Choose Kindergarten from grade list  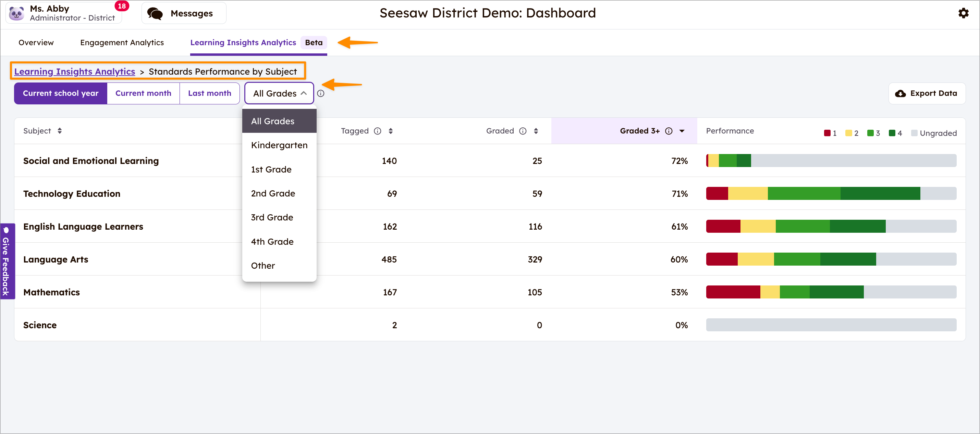[x=279, y=145]
